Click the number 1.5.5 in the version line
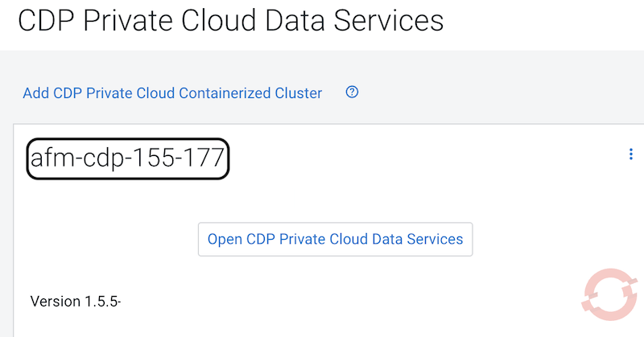Image resolution: width=644 pixels, height=337 pixels. coord(102,302)
